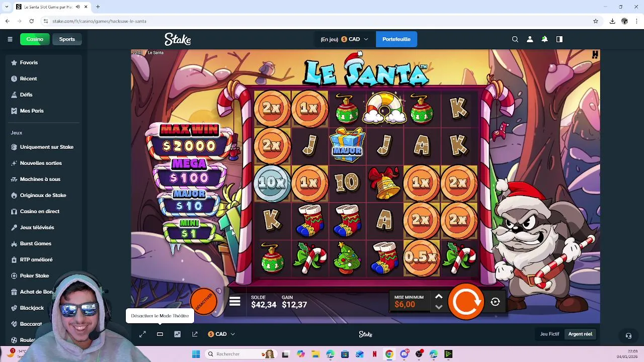Open Discord from taskbar

point(404,354)
